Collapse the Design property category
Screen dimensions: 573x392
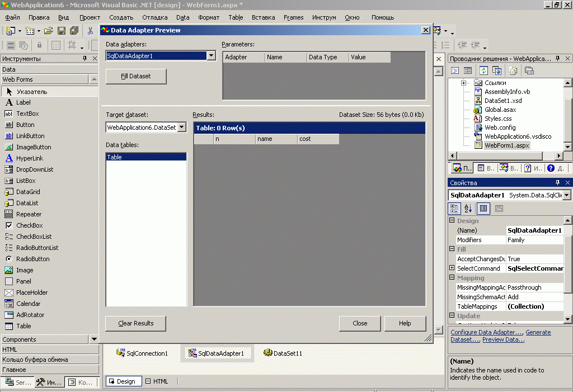coord(452,220)
